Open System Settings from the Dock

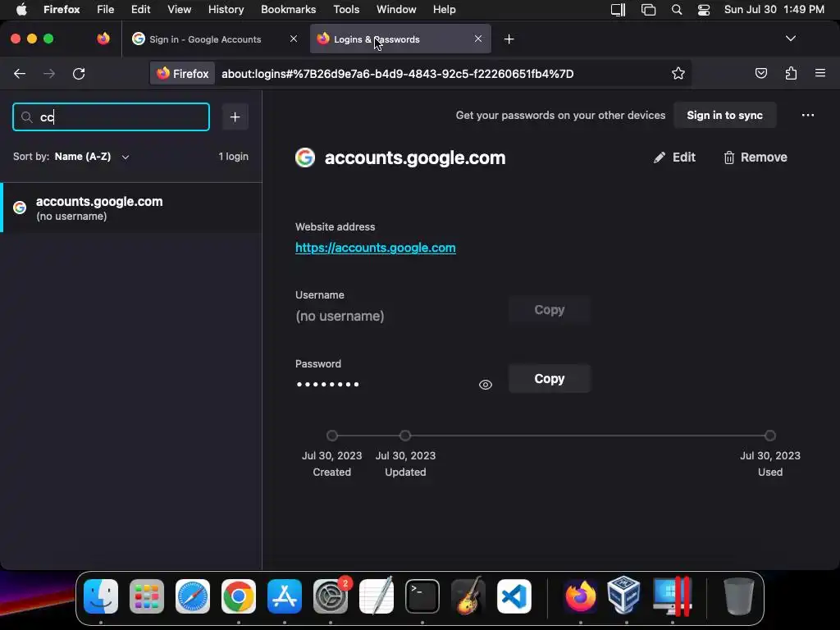click(331, 596)
